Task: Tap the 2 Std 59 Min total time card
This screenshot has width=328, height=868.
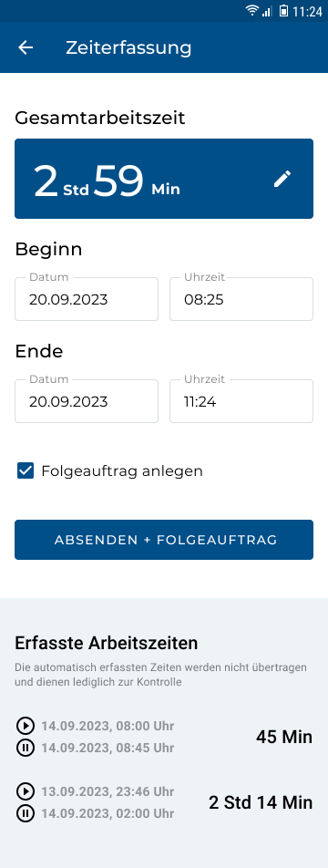Action: [x=164, y=179]
